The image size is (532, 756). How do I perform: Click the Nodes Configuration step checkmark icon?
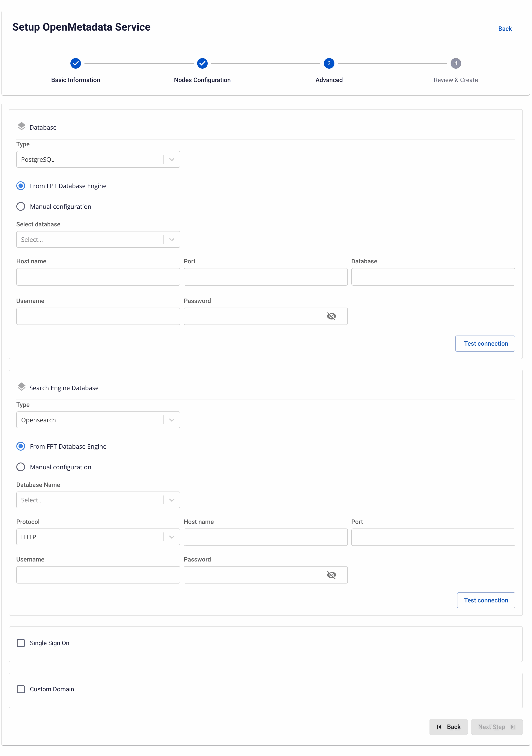pos(202,63)
